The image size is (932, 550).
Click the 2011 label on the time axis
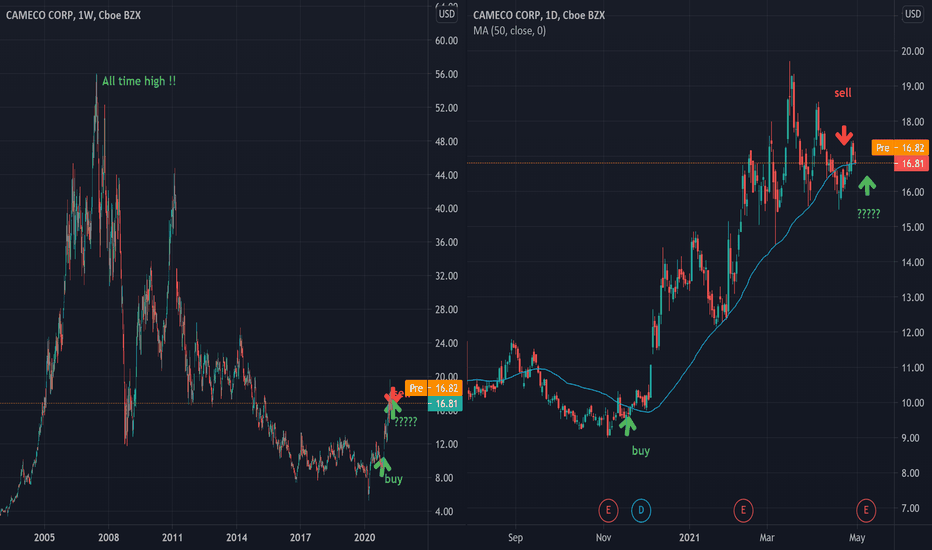(172, 538)
